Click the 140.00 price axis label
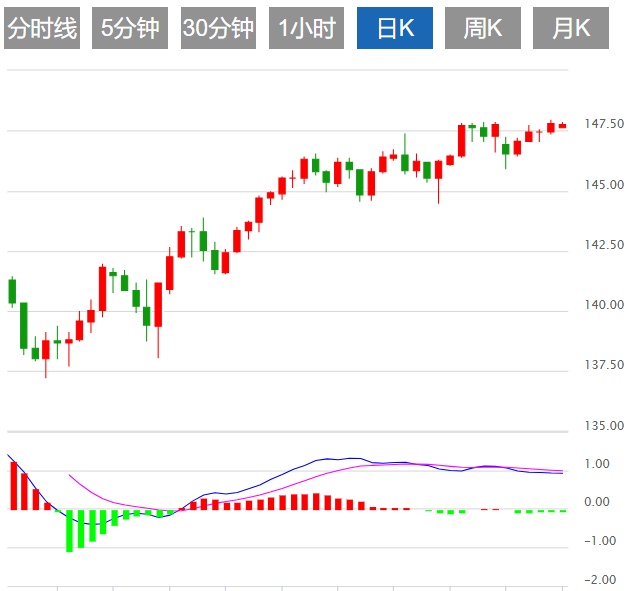The height and width of the screenshot is (591, 636). [604, 305]
